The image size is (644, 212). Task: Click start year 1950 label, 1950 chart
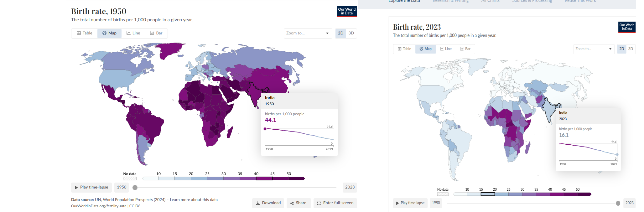(122, 187)
